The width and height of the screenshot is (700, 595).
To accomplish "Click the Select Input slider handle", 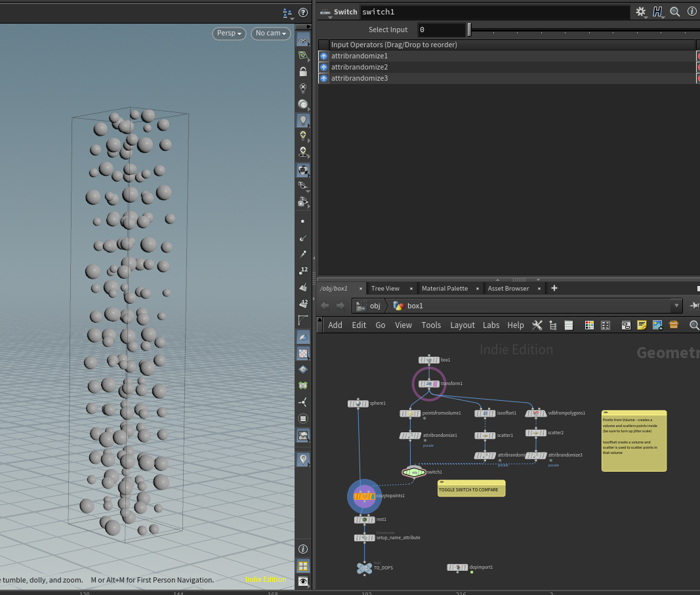I will (x=469, y=30).
